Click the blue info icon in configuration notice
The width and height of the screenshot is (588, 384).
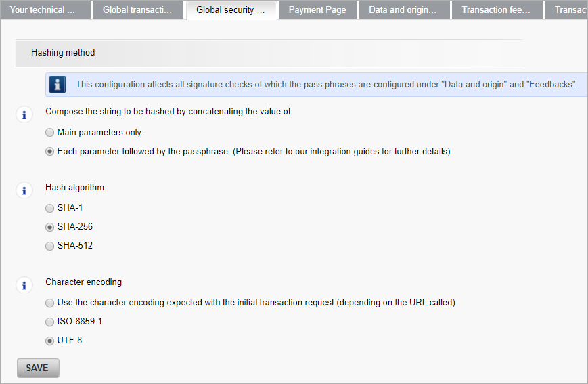point(58,84)
